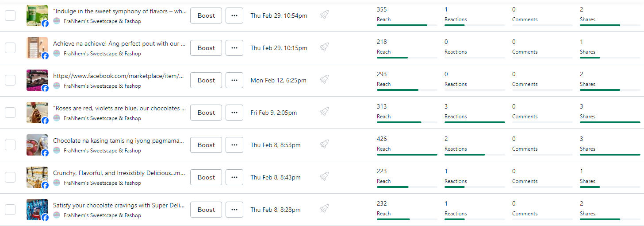Open more options for marketplace link post

click(x=234, y=80)
